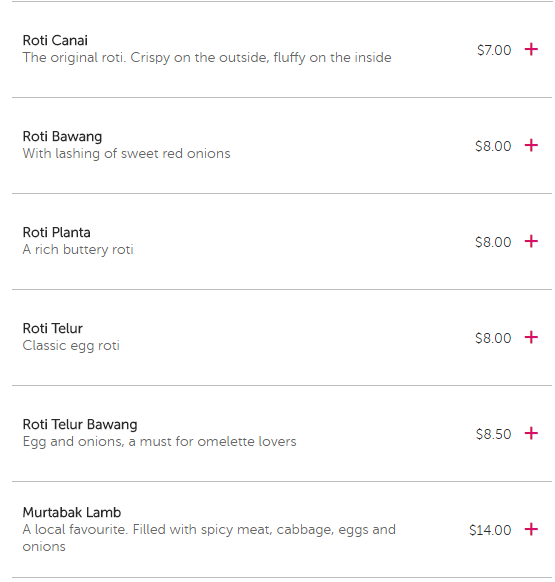This screenshot has width=555, height=582.
Task: Click the $7.00 price for Roti Canai
Action: coord(494,50)
